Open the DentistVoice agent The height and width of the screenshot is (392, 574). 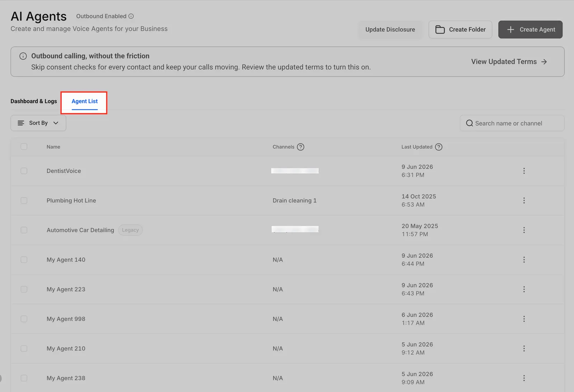pos(64,171)
